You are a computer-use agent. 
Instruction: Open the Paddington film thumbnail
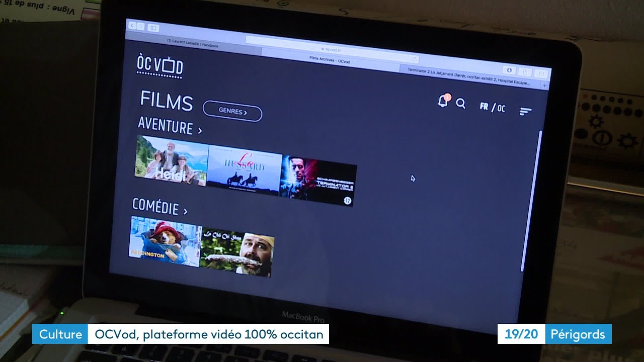coord(166,240)
